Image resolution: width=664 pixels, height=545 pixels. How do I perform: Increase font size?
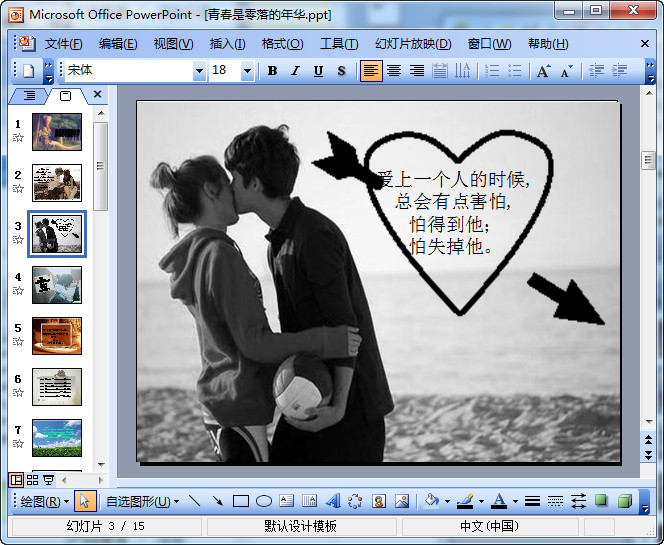click(544, 71)
